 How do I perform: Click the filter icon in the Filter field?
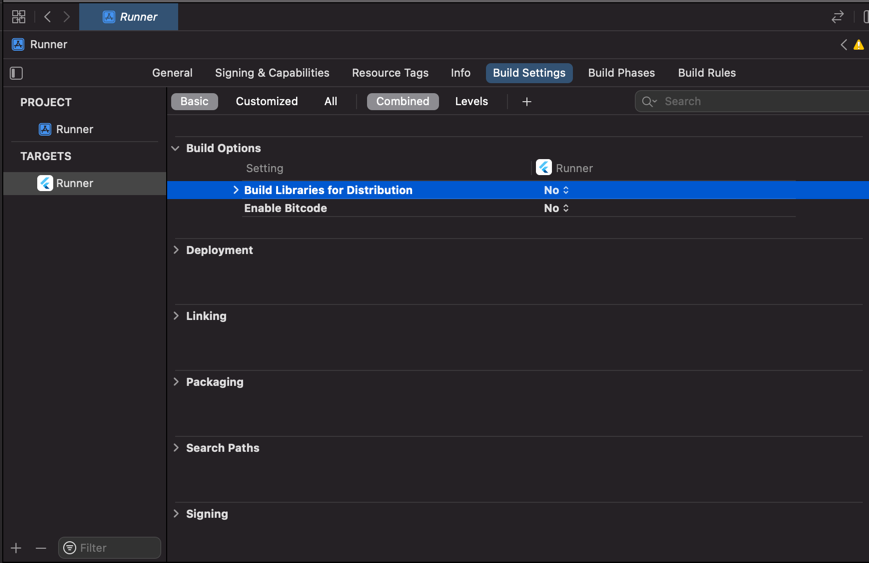pyautogui.click(x=70, y=547)
